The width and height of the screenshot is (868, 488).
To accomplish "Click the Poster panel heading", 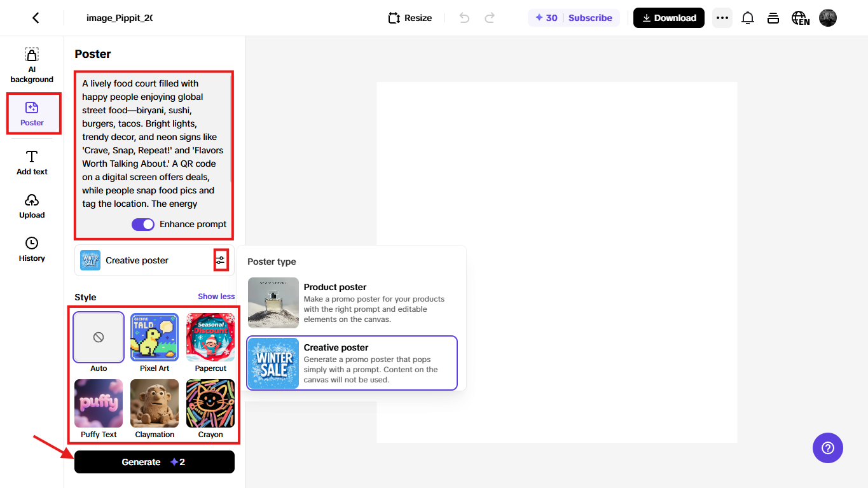I will (93, 54).
